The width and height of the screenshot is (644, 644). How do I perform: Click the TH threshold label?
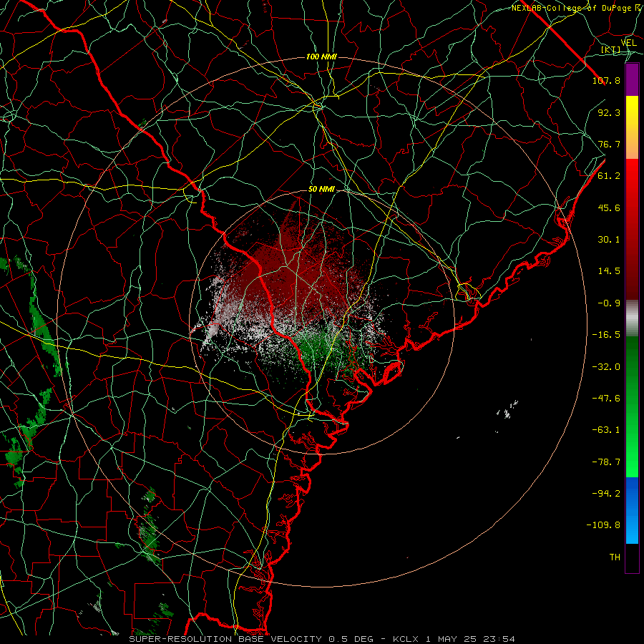pyautogui.click(x=615, y=557)
